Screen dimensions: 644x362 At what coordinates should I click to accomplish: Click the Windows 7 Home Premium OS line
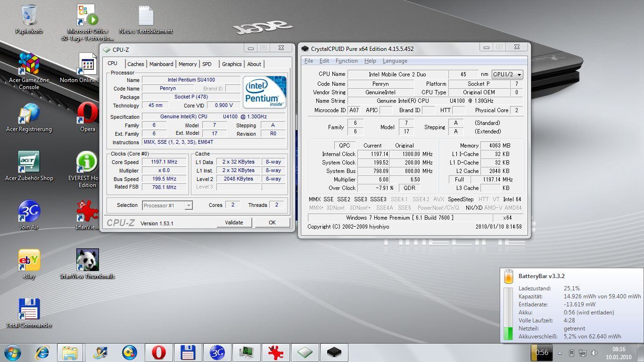pos(400,218)
